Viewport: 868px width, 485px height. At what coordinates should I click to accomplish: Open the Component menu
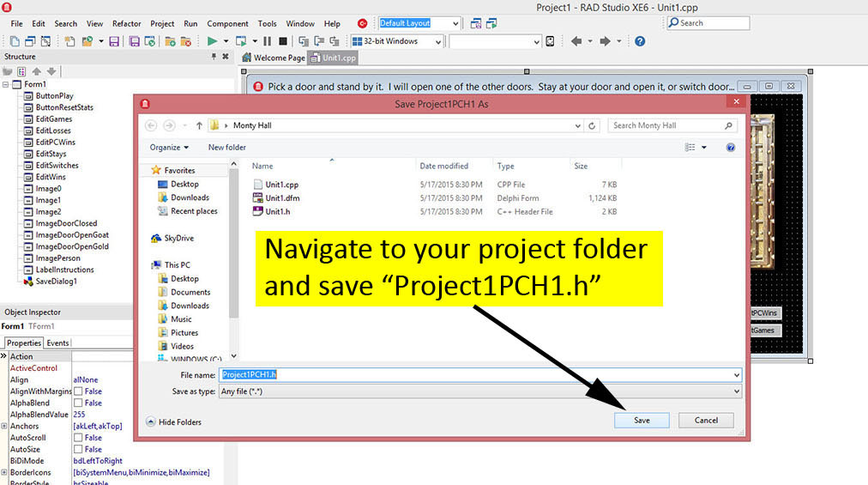click(x=227, y=23)
